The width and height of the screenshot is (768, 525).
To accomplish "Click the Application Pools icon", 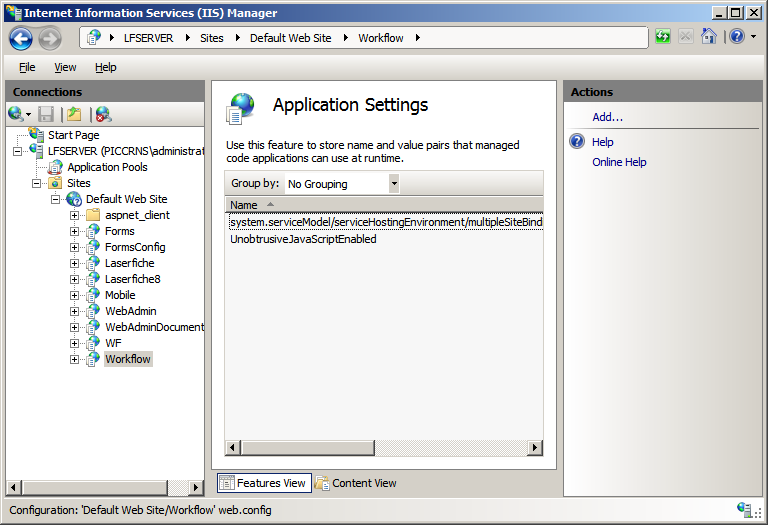I will [x=55, y=167].
